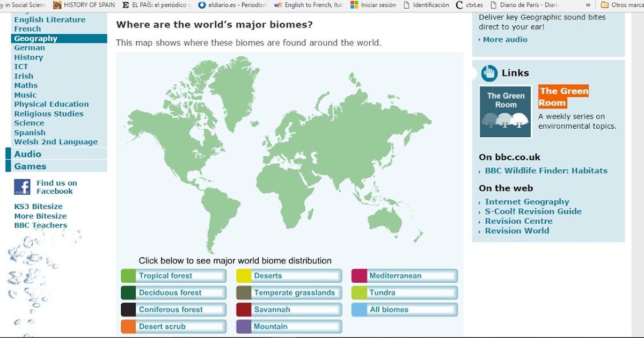Open the Revision World link

pyautogui.click(x=517, y=231)
